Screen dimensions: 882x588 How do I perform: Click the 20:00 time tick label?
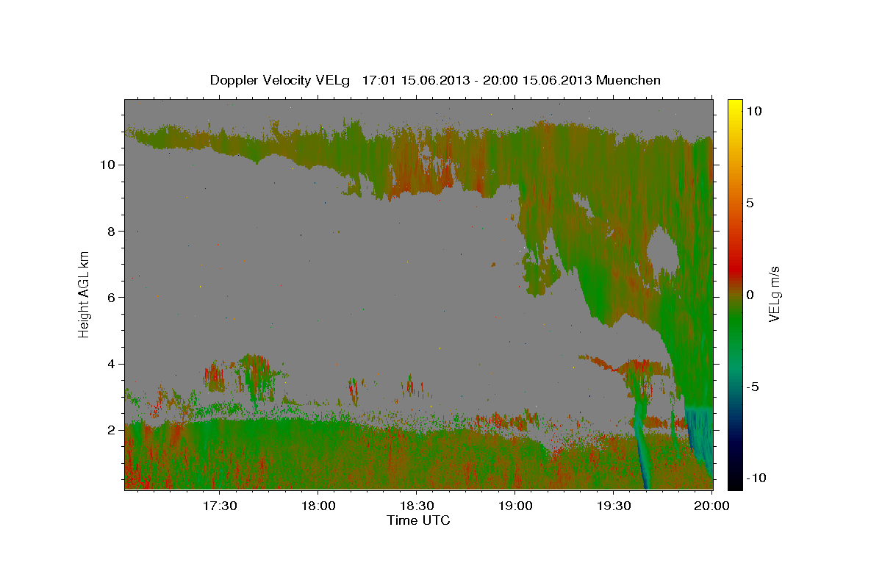click(713, 506)
